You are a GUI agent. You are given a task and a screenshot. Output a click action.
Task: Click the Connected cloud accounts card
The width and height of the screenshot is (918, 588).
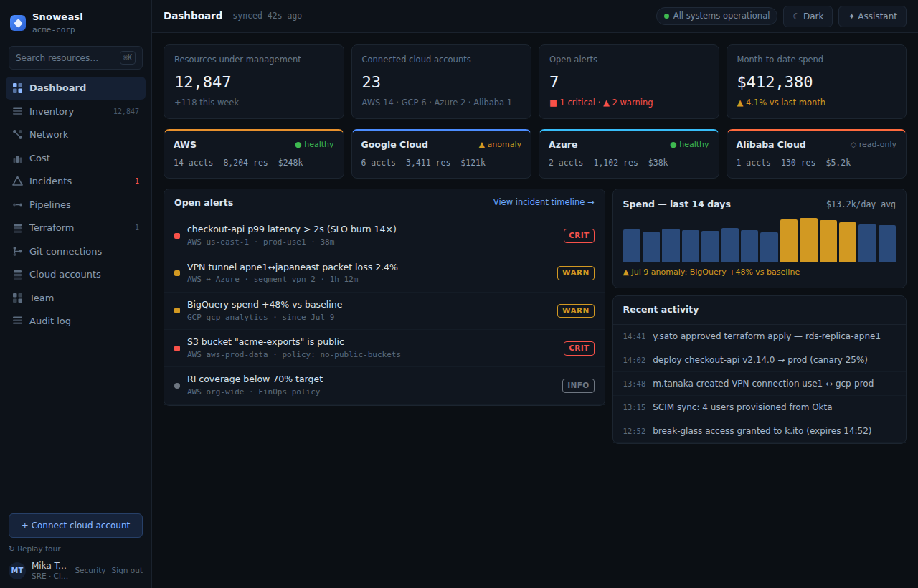tap(441, 82)
